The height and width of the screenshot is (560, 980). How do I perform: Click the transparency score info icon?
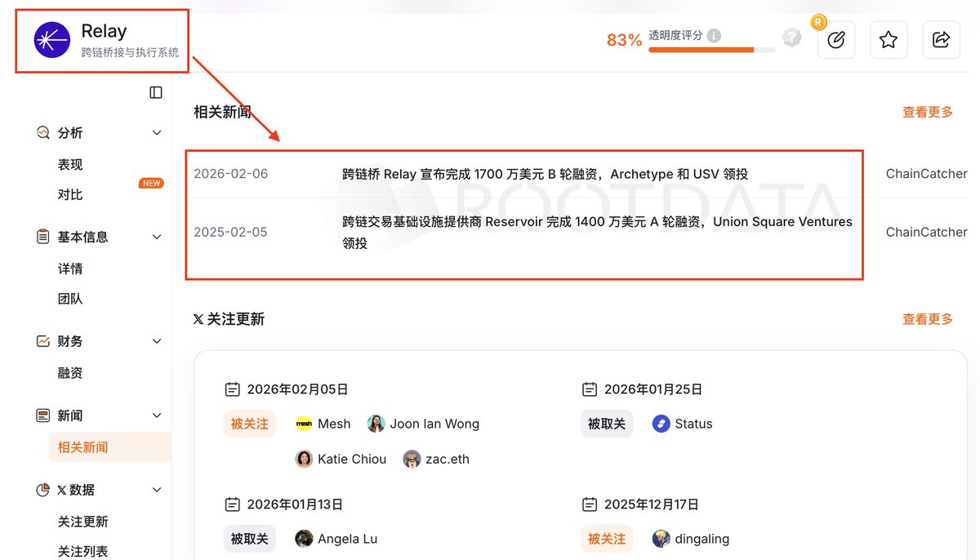coord(714,36)
